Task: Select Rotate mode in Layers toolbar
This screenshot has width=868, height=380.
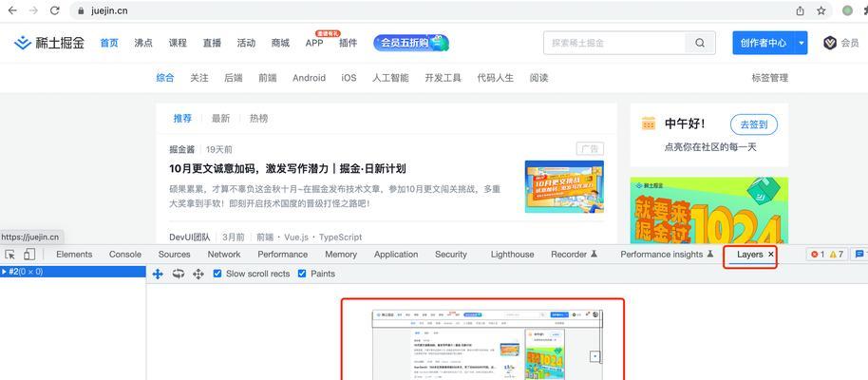Action: [x=178, y=274]
